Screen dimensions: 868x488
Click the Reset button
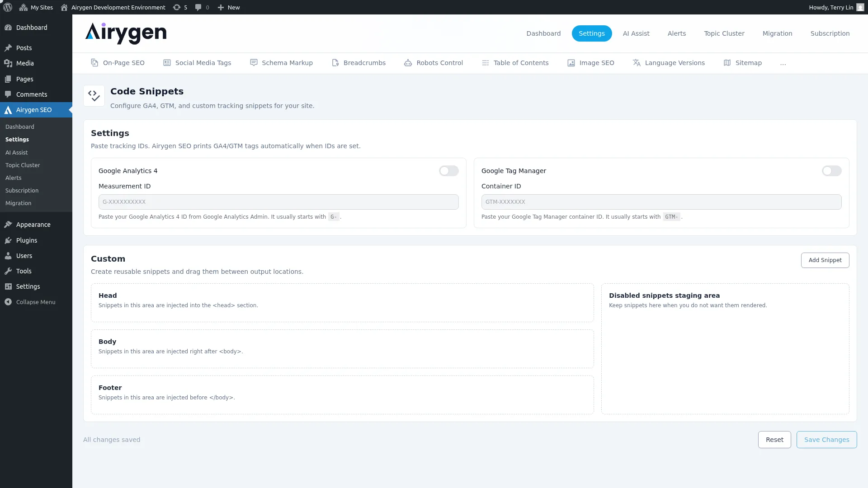pyautogui.click(x=774, y=440)
